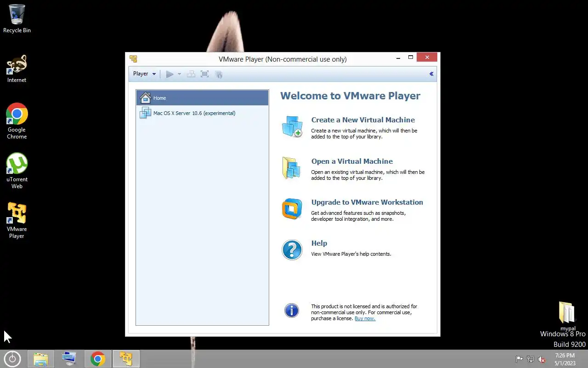Click the muted speaker tray icon
588x368 pixels.
pos(542,359)
